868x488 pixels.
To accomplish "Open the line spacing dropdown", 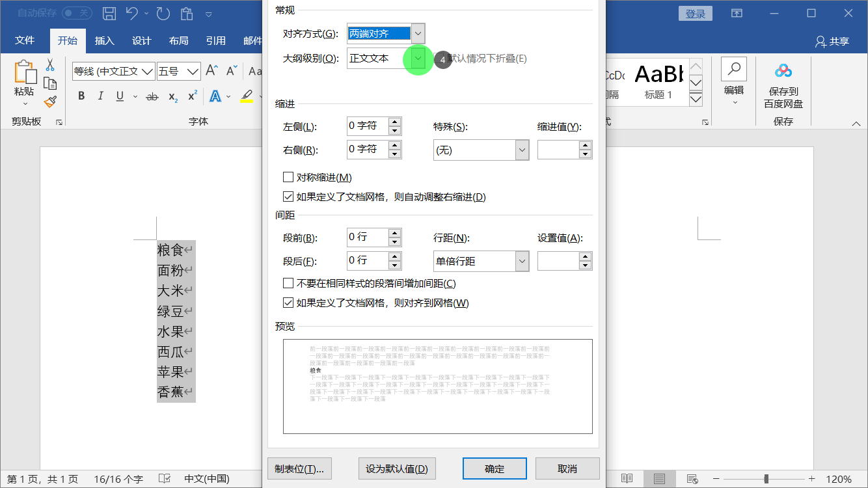I will 522,261.
